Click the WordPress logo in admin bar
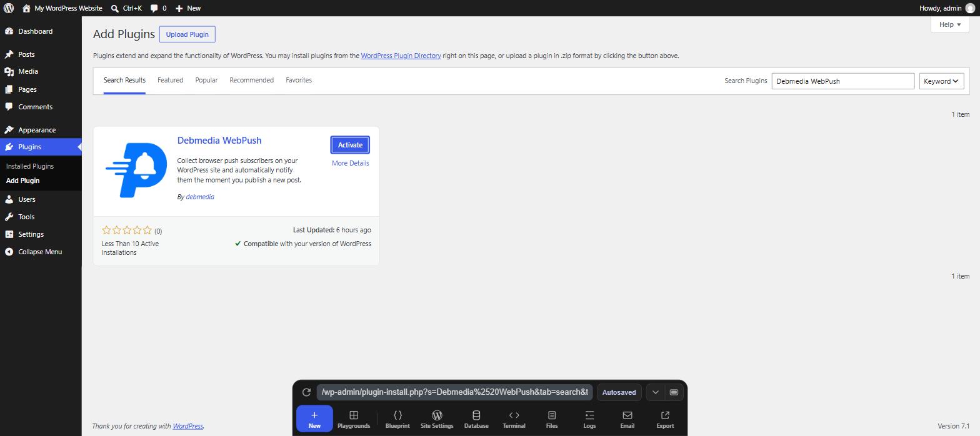 click(9, 8)
